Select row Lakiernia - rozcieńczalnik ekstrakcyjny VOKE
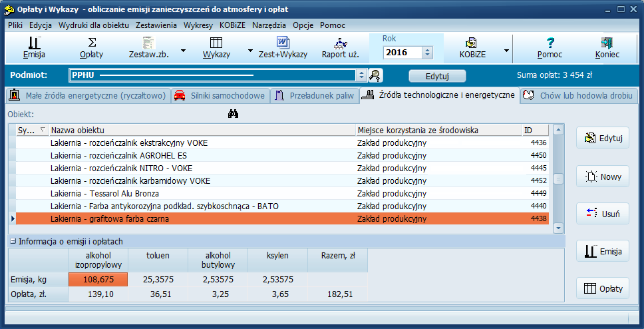 click(283, 143)
